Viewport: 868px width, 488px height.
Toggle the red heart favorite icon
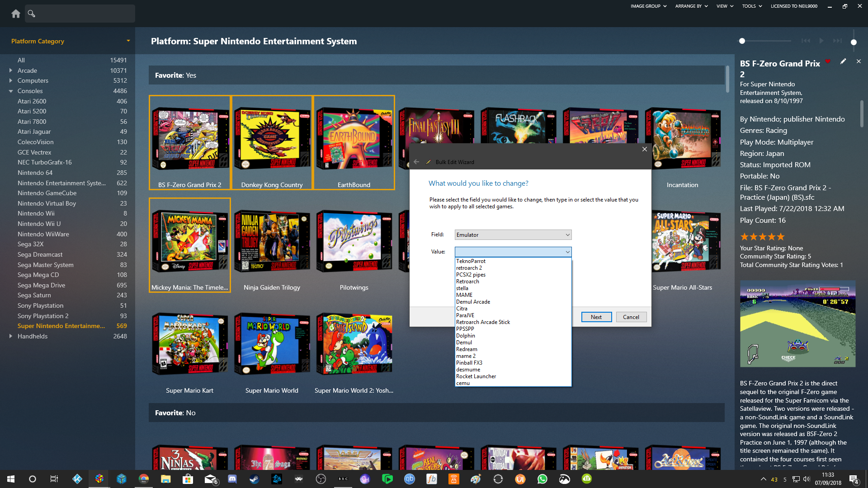pos(828,61)
